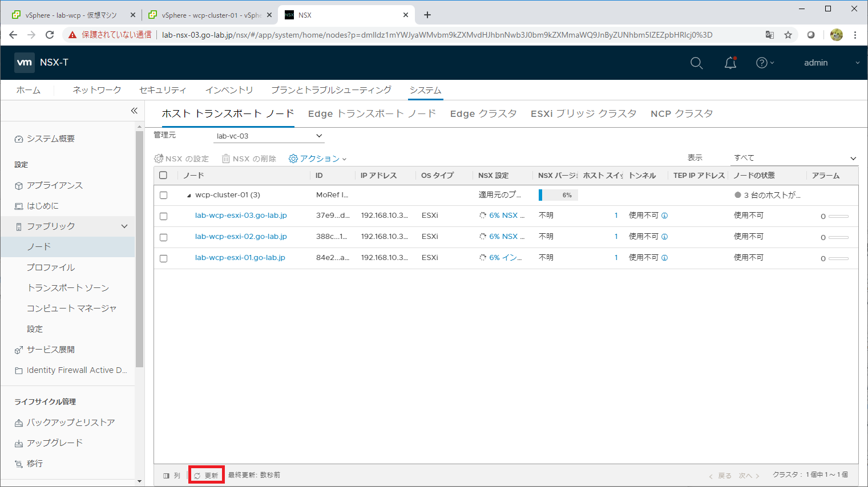Click tunnel info icon for lab-wcp-esxi-02
868x487 pixels.
pyautogui.click(x=664, y=237)
